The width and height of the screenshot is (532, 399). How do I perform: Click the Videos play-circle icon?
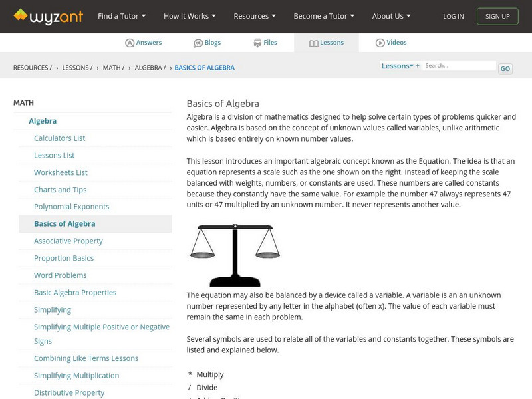(x=380, y=42)
